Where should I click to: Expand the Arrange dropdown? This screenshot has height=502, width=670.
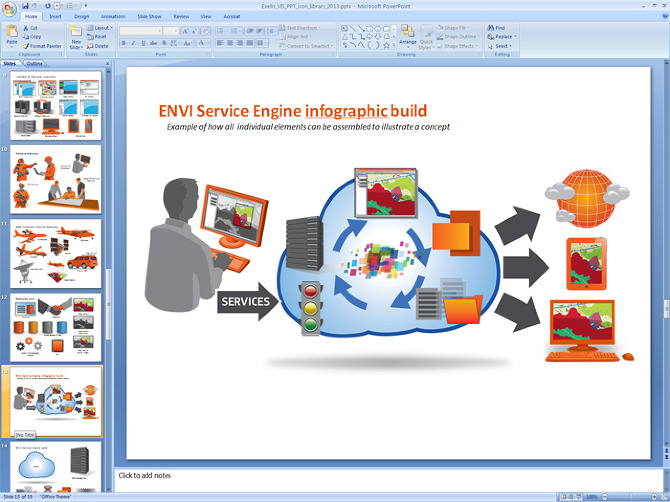tap(408, 36)
